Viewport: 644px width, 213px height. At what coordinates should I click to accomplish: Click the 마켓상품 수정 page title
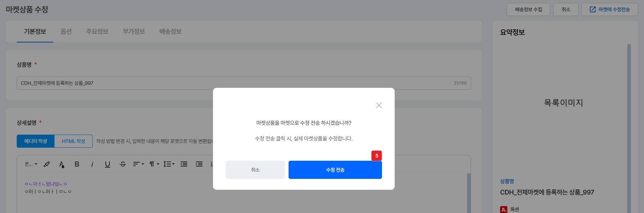[27, 9]
